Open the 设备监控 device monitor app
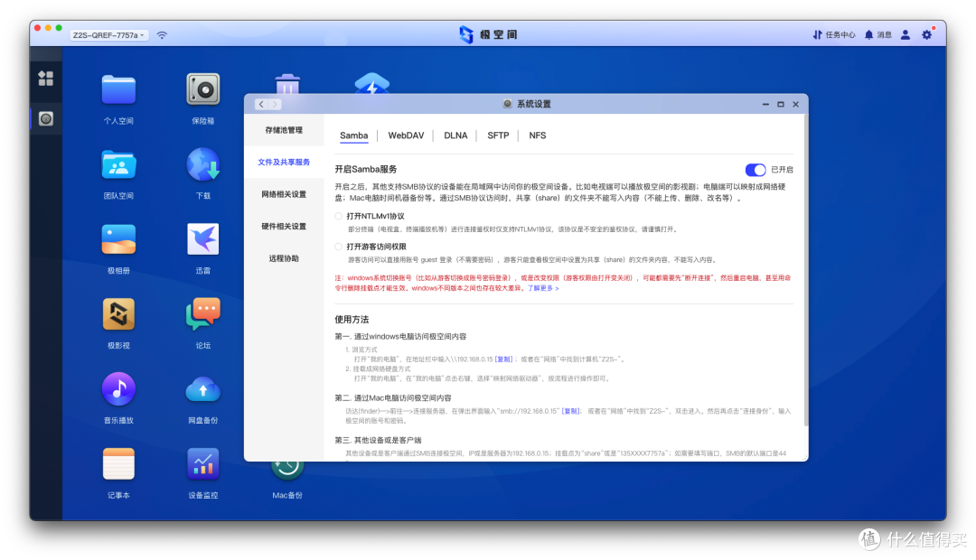Screen dimensions: 976x560 coord(202,463)
